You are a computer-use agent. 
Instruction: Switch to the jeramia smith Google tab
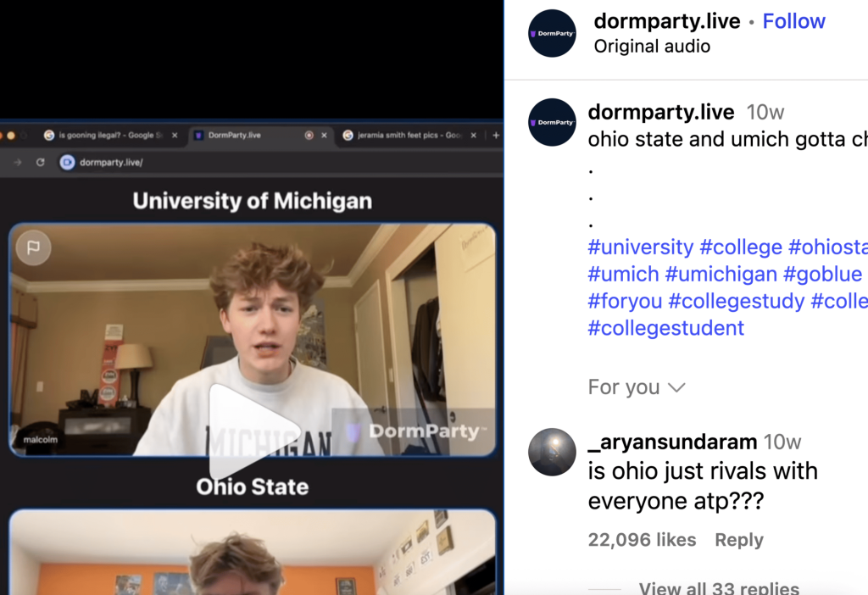pyautogui.click(x=403, y=135)
